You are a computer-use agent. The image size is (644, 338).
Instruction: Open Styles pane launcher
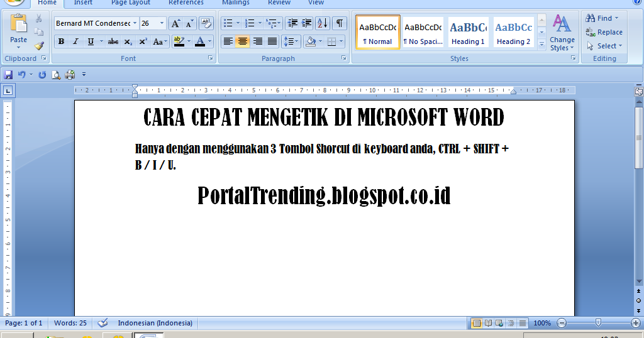[573, 58]
